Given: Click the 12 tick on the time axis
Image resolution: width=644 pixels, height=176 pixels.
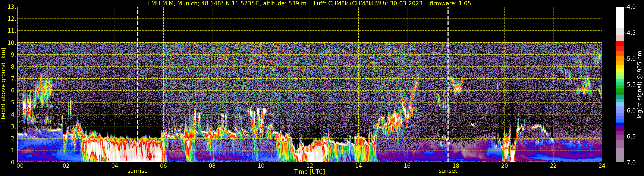Looking at the screenshot, I should click(x=310, y=166).
